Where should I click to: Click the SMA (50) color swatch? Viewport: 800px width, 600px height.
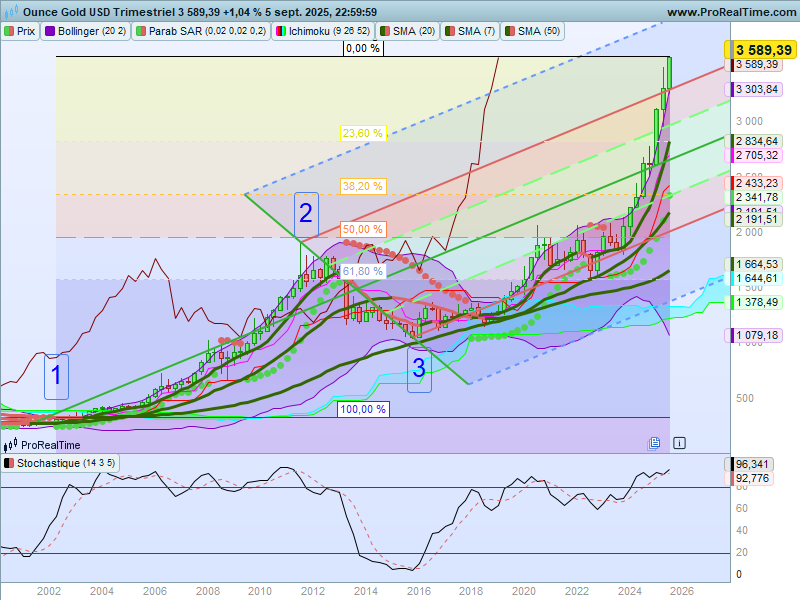click(x=510, y=31)
